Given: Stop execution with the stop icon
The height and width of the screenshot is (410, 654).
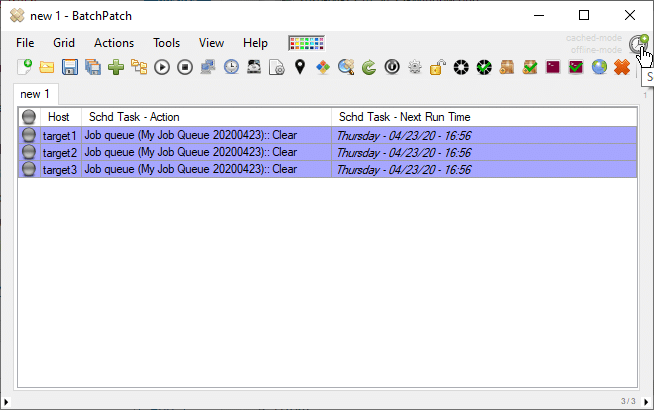Looking at the screenshot, I should [185, 67].
